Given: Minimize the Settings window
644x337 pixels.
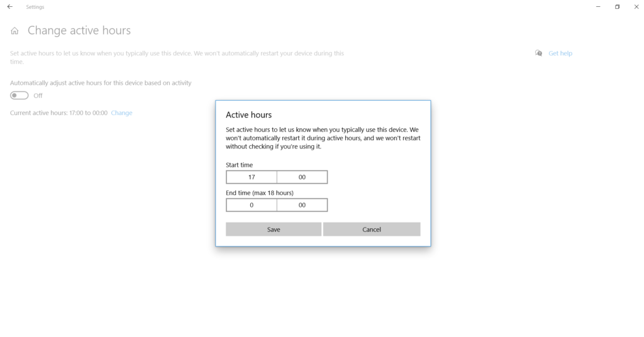Looking at the screenshot, I should click(599, 6).
